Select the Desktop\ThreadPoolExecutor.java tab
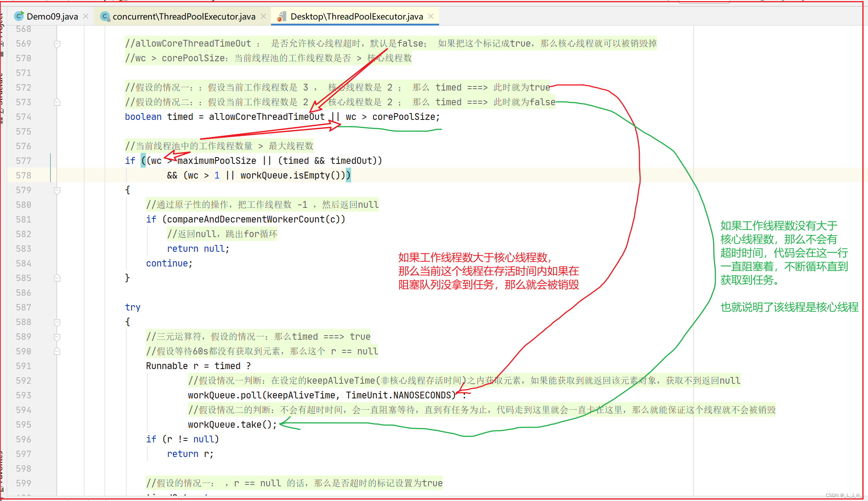The height and width of the screenshot is (501, 868). (357, 17)
